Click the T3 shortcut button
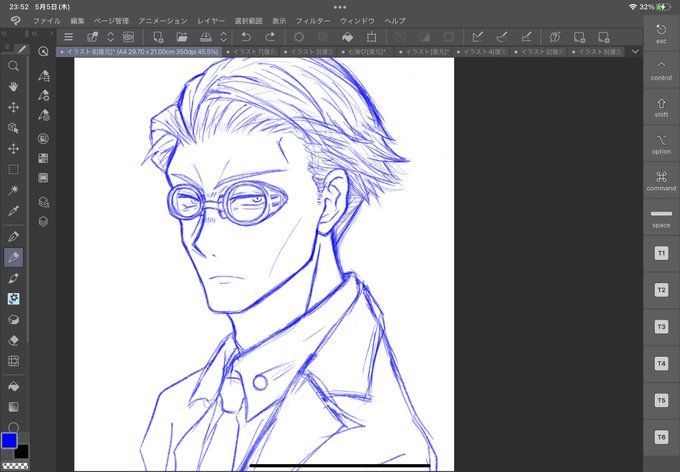Image resolution: width=680 pixels, height=472 pixels. 661,327
